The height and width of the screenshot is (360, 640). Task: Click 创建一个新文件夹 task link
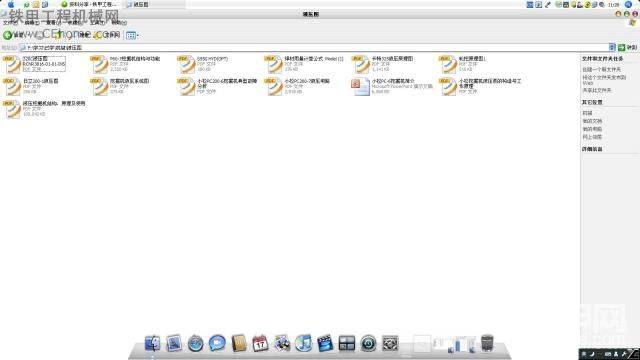[x=601, y=70]
